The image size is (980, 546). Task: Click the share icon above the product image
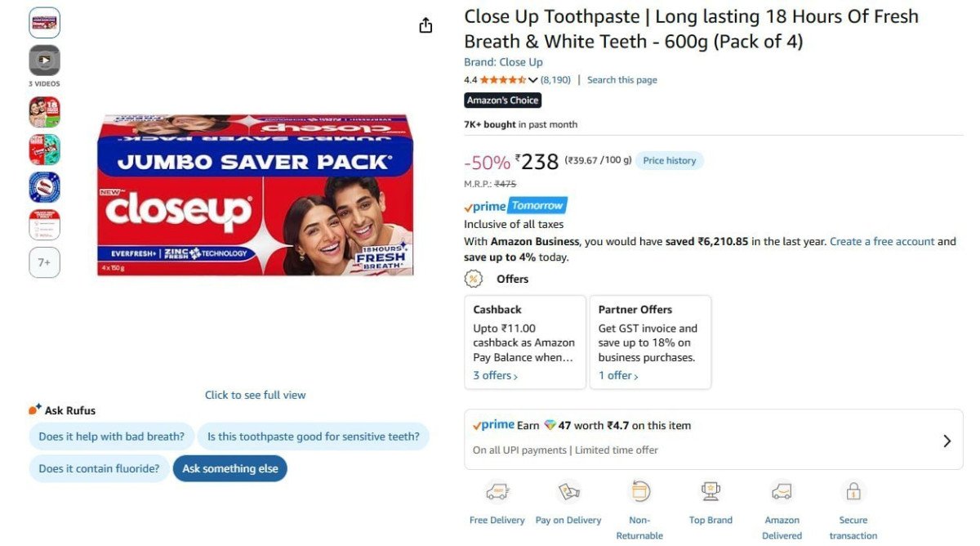(x=425, y=25)
